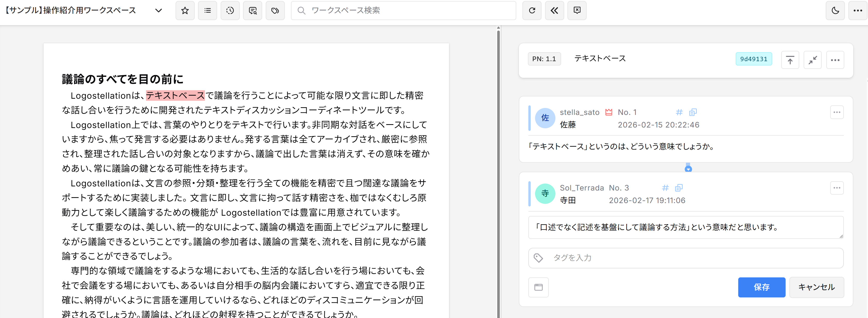Viewport: 868px width, 318px height.
Task: Click the calendar icon near the 保存 button
Action: click(538, 287)
